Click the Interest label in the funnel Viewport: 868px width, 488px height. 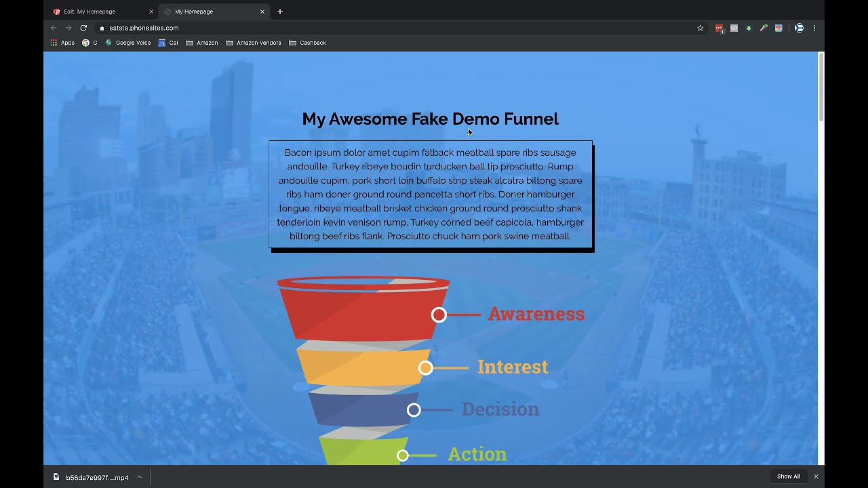point(513,367)
